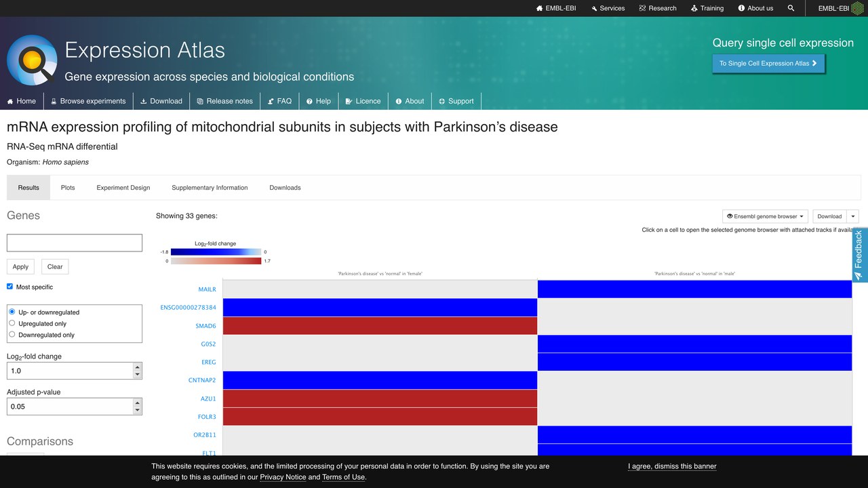868x488 pixels.
Task: Click the EMBL-EBI hexagon logo at top right
Action: pos(858,8)
